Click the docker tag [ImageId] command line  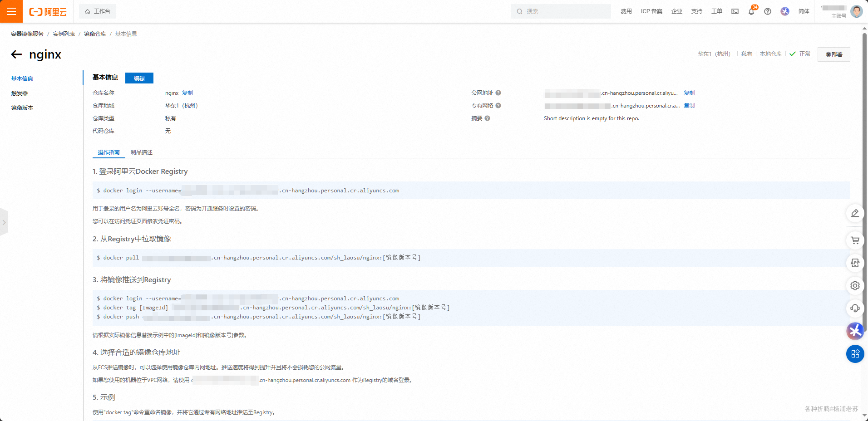point(273,308)
